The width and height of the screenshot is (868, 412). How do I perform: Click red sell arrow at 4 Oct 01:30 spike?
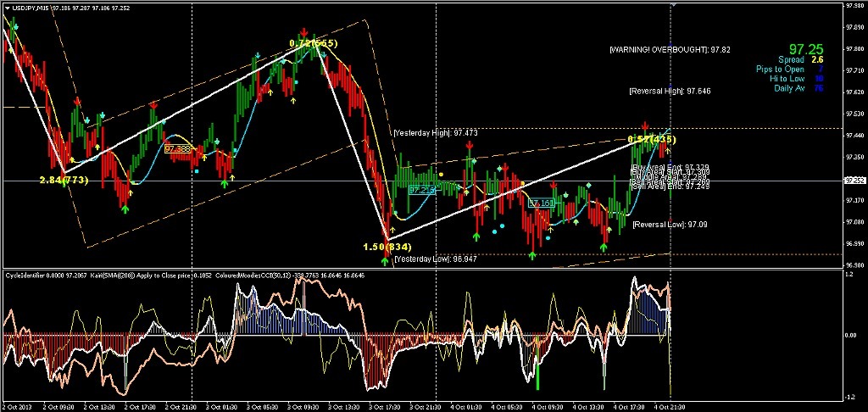click(x=469, y=145)
